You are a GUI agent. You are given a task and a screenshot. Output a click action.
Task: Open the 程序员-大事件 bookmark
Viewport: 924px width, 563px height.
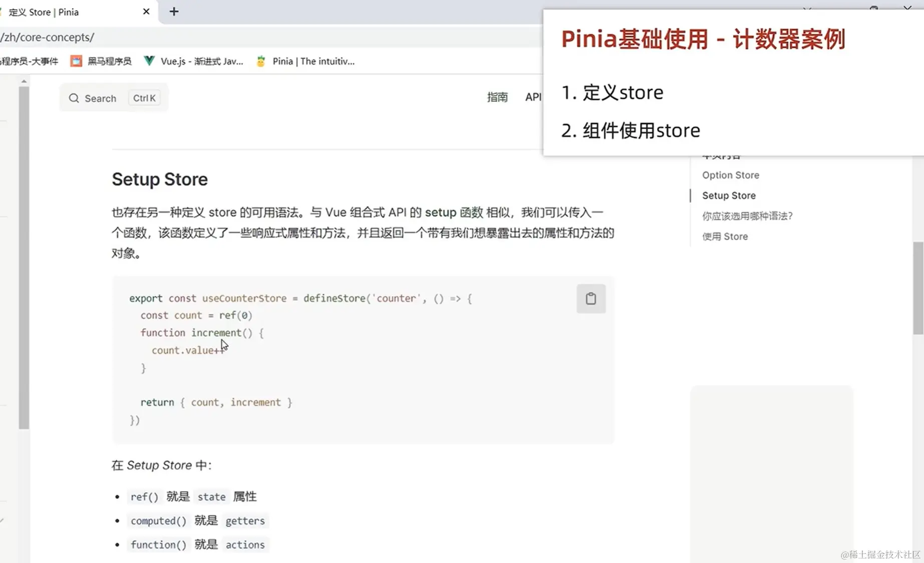point(29,61)
